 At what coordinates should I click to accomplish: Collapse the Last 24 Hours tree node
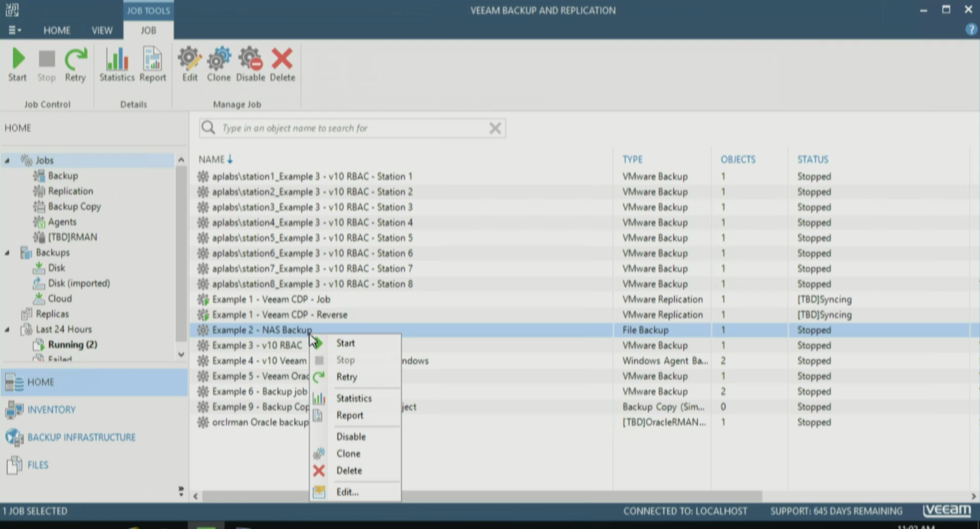[x=8, y=329]
